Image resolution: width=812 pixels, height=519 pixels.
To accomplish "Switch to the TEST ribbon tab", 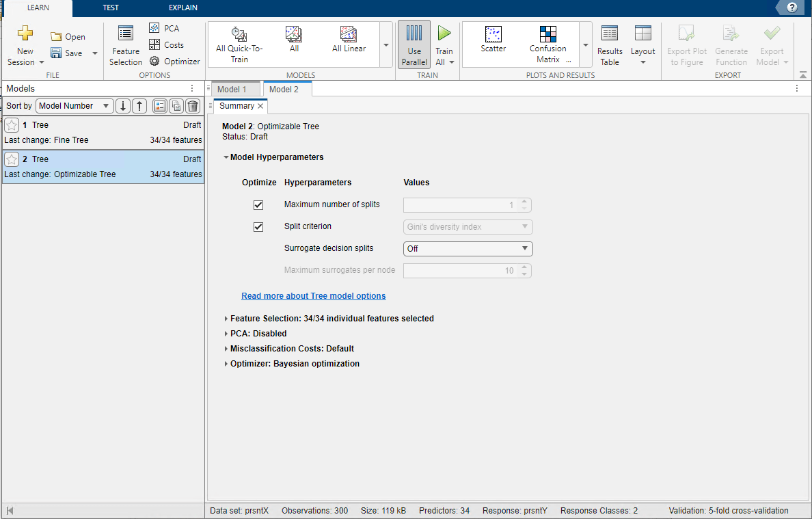I will click(x=110, y=8).
